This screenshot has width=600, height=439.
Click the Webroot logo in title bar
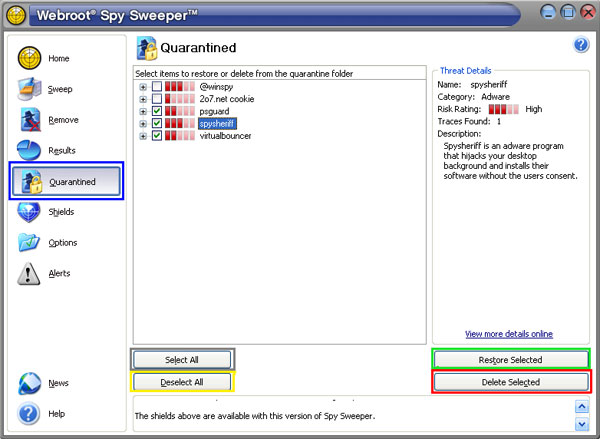pos(16,15)
